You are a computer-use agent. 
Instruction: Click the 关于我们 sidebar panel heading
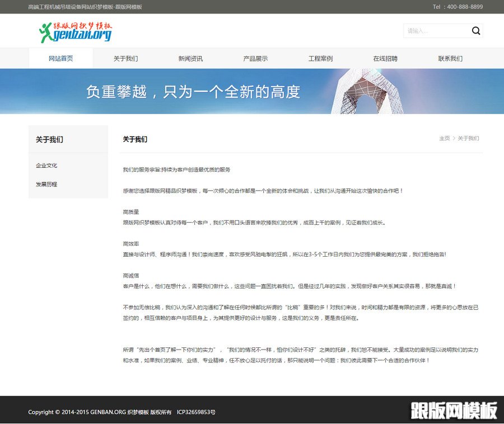click(49, 139)
